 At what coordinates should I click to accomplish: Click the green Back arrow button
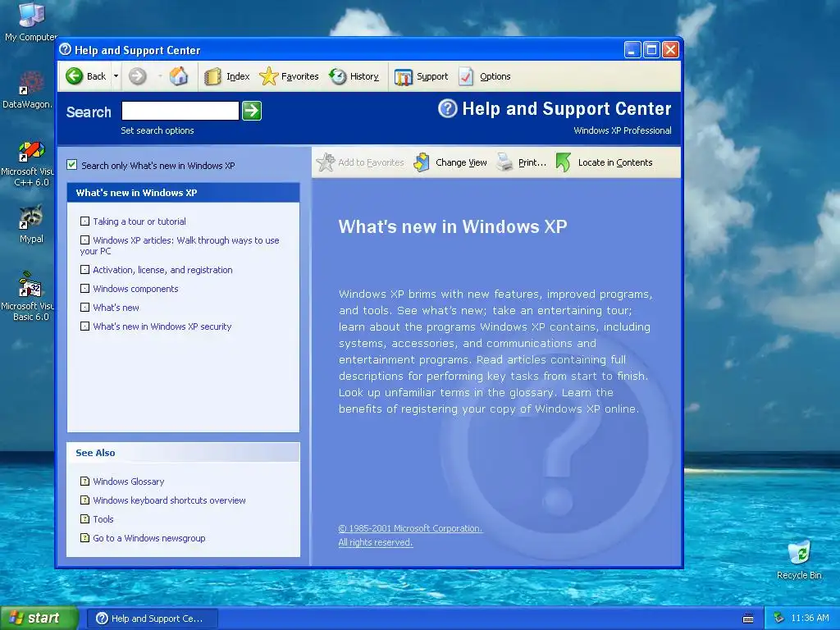(75, 76)
